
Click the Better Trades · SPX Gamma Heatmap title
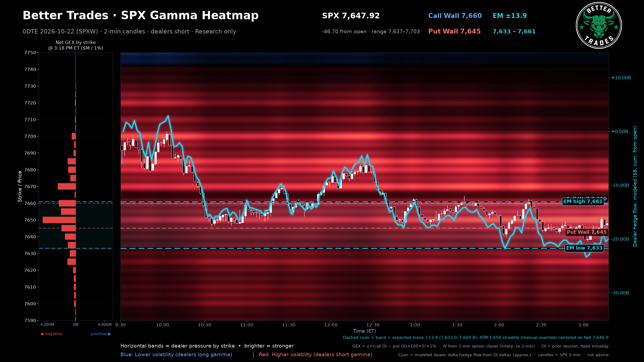tap(141, 16)
